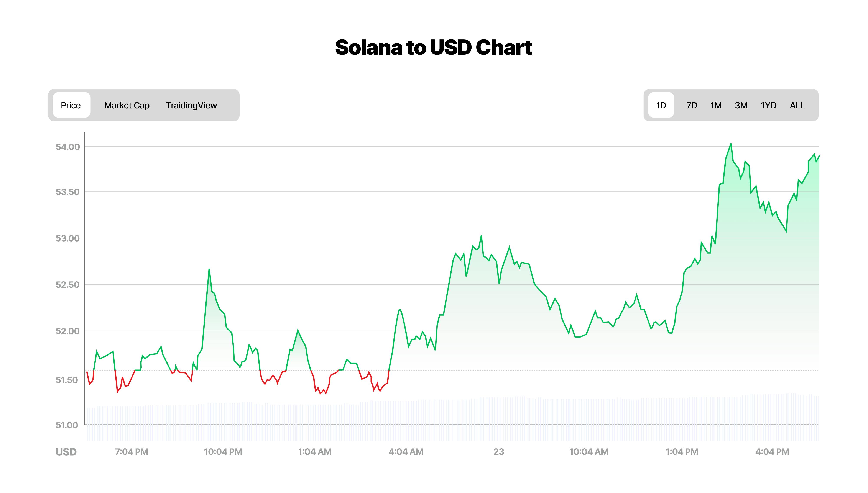Click the 10:04 PM time label

click(223, 452)
